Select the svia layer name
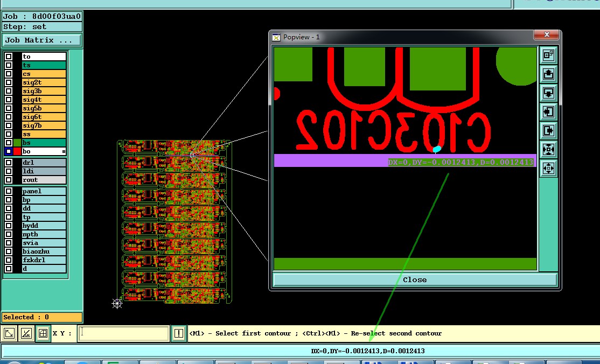The image size is (600, 364). click(44, 243)
